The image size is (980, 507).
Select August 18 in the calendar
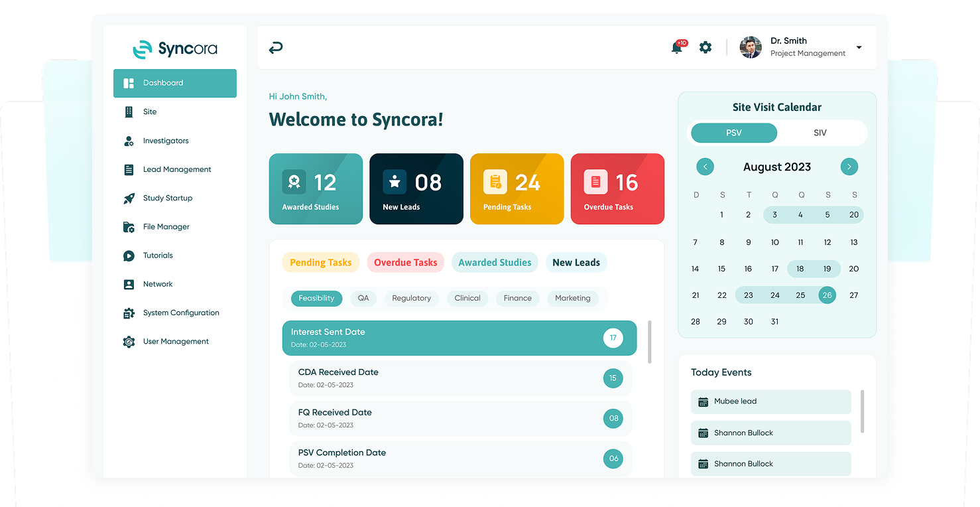point(800,269)
